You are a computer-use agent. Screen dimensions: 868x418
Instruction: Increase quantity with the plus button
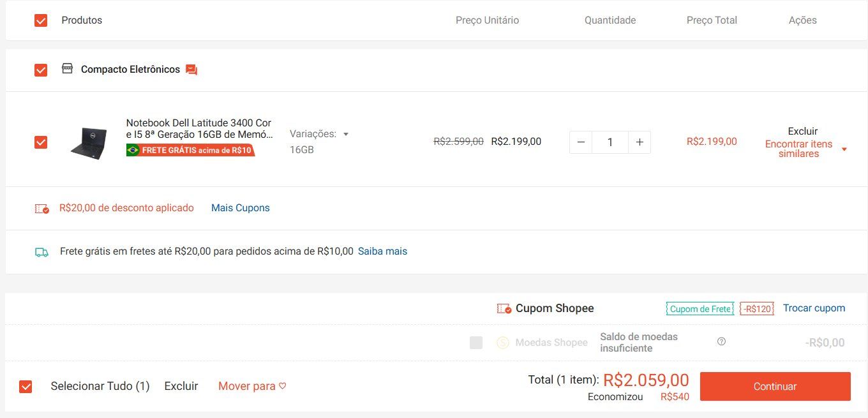pos(639,142)
